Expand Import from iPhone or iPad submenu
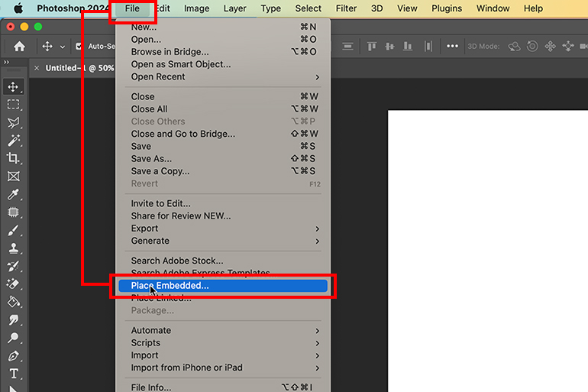Viewport: 588px width, 392px height. [224, 368]
